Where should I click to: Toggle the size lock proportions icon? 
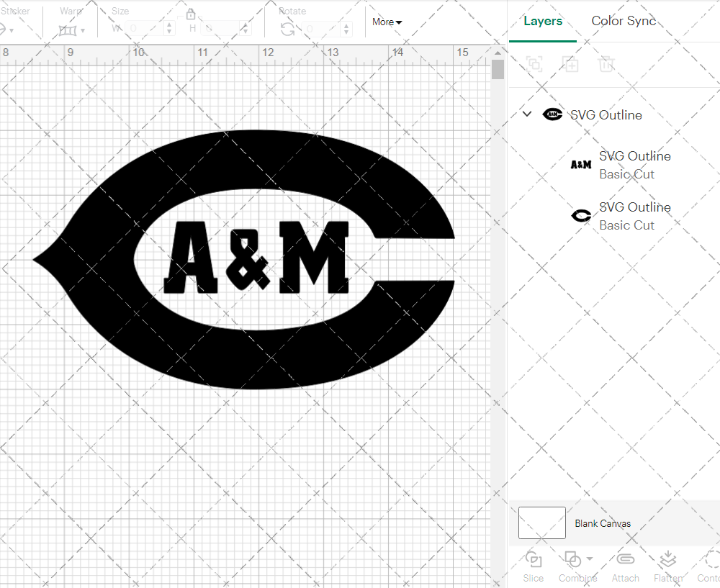(191, 14)
